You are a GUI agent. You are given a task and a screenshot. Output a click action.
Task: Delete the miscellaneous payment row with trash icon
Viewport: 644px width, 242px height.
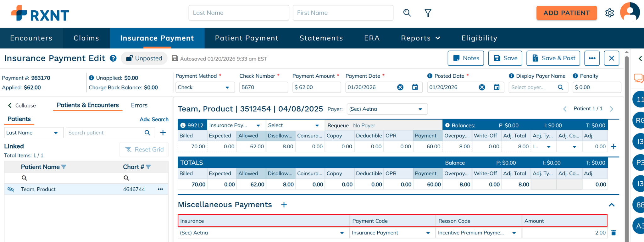click(x=613, y=233)
